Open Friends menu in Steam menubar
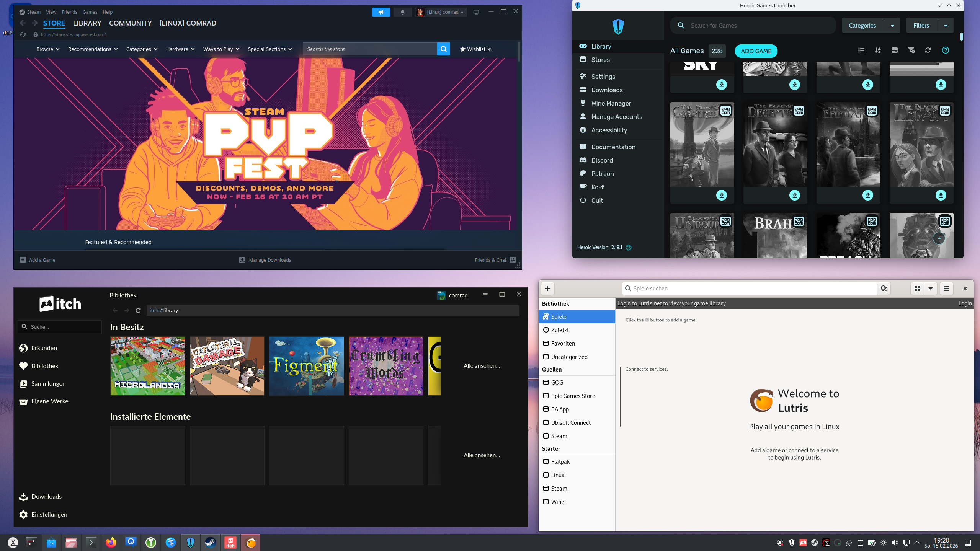 coord(69,12)
